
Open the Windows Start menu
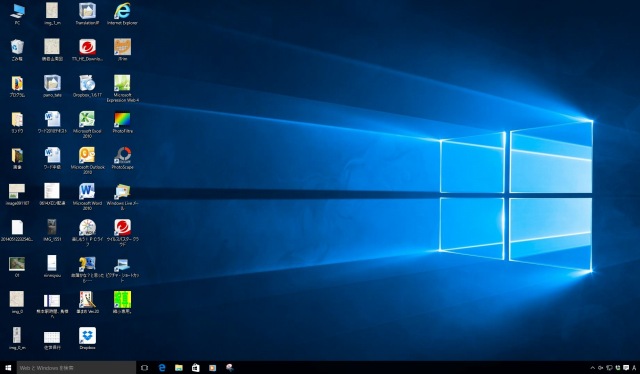click(8, 368)
